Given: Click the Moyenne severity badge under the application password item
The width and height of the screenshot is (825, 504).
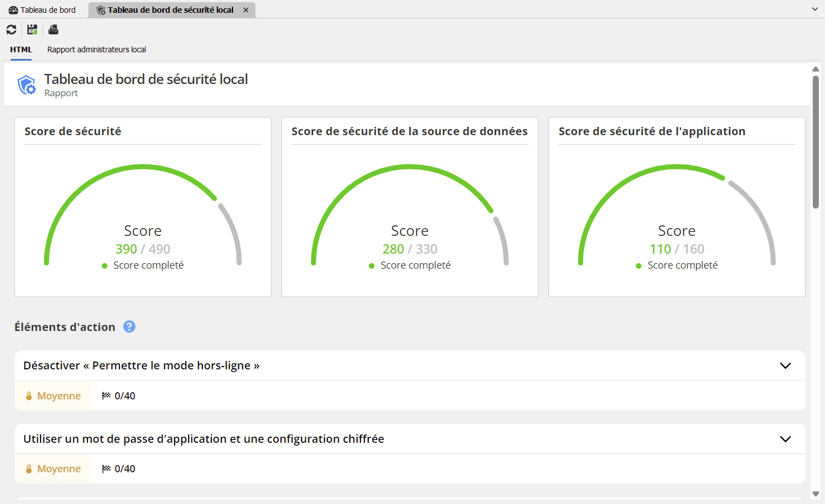Looking at the screenshot, I should pos(53,469).
